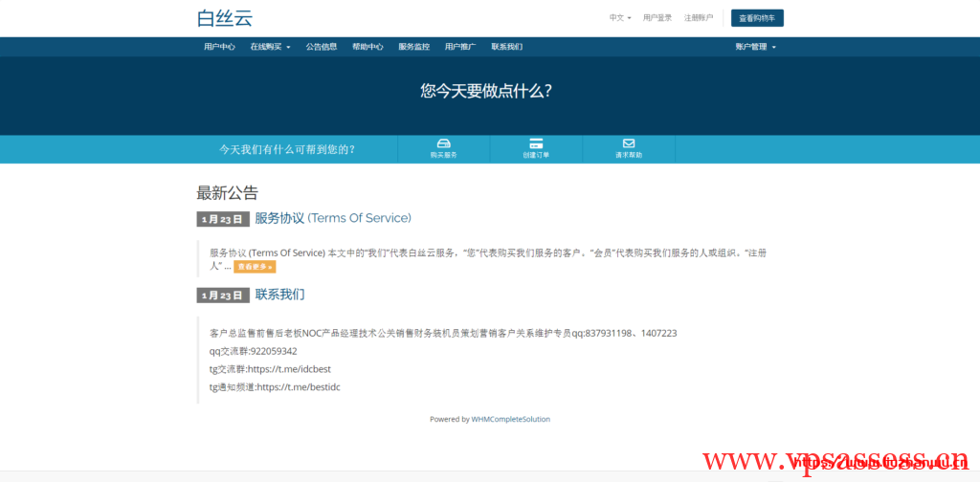980x482 pixels.
Task: Click the 注册账户 link
Action: coord(699,17)
